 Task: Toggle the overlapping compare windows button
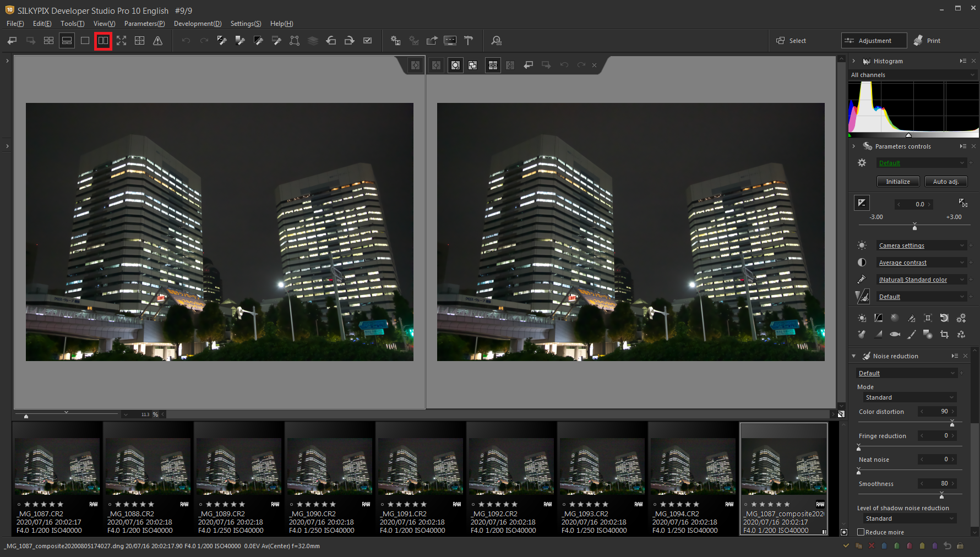tap(473, 65)
